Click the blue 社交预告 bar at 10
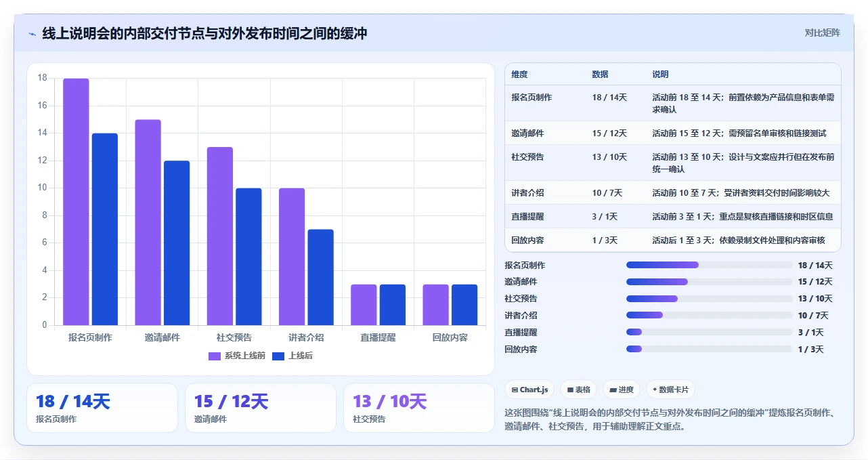The width and height of the screenshot is (868, 460). tap(248, 257)
